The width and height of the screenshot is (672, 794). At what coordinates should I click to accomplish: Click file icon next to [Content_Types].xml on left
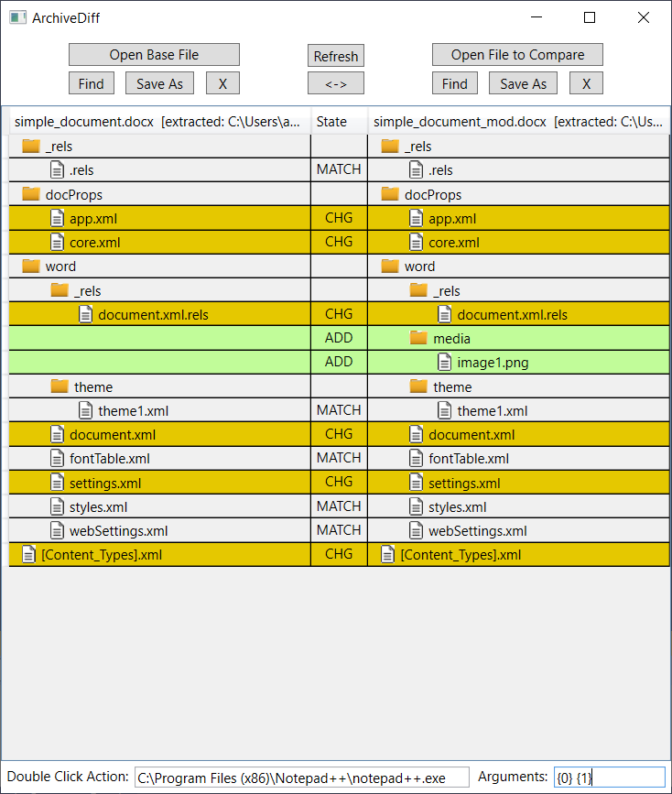coord(28,554)
